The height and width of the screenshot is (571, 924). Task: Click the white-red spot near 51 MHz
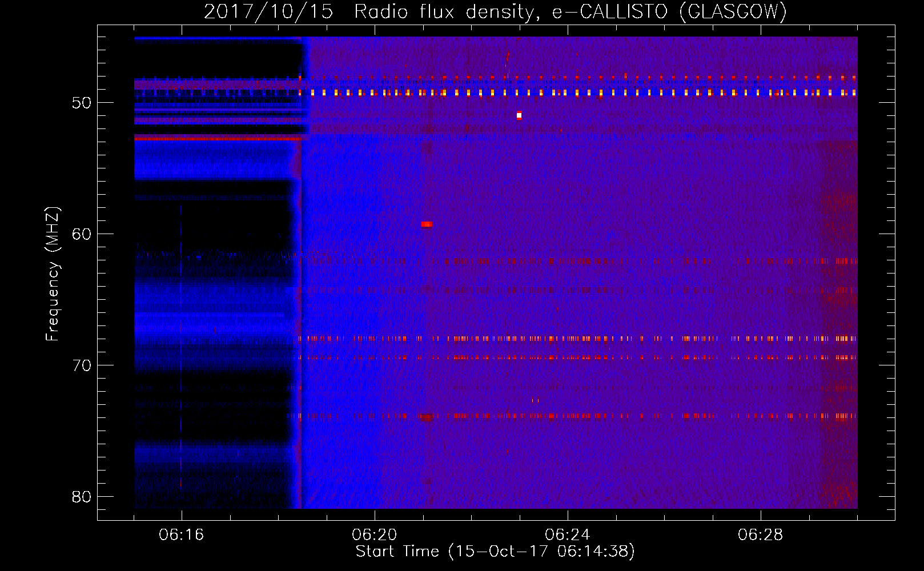(519, 115)
